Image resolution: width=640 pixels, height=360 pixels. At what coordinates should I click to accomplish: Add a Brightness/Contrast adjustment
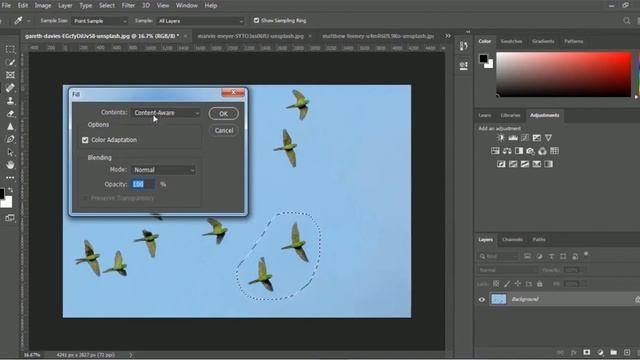click(501, 138)
